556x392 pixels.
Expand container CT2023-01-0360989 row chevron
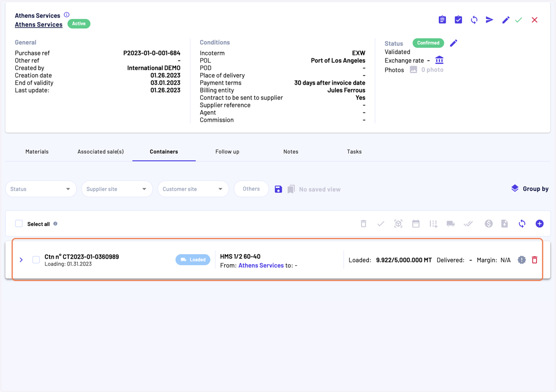21,260
